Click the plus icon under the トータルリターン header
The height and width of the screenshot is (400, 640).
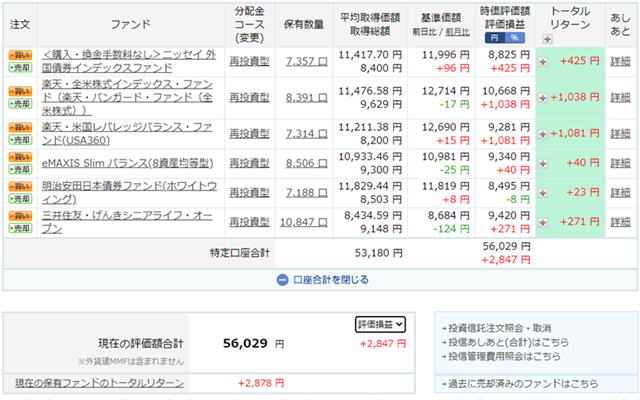pos(547,39)
